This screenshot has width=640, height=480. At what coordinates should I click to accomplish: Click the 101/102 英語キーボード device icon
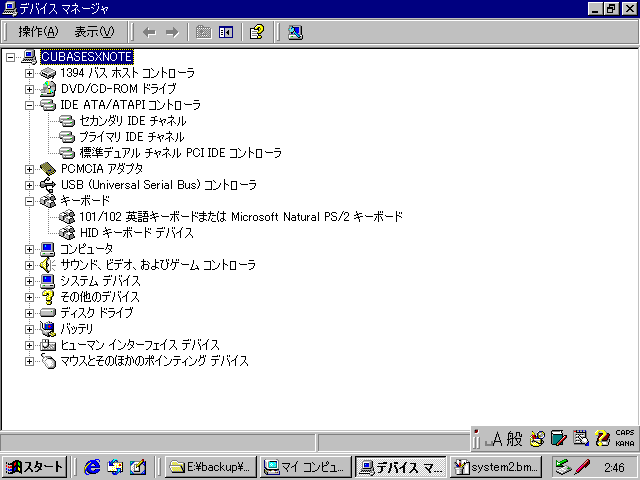(x=67, y=217)
